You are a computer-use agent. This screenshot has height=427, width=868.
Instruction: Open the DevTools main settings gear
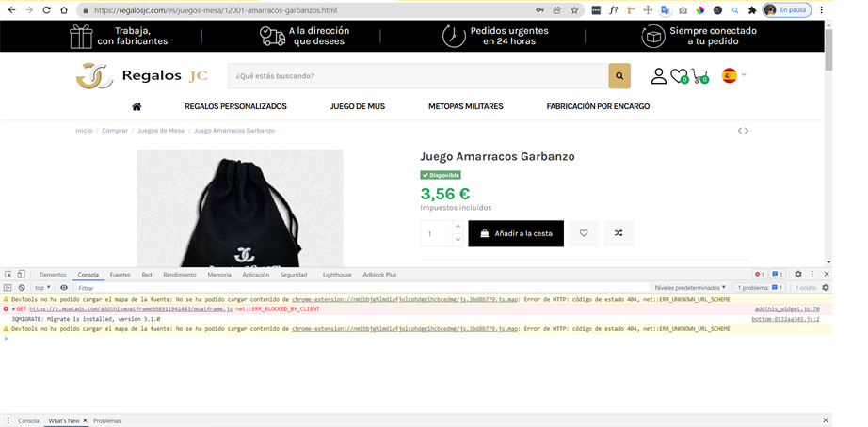click(x=798, y=275)
